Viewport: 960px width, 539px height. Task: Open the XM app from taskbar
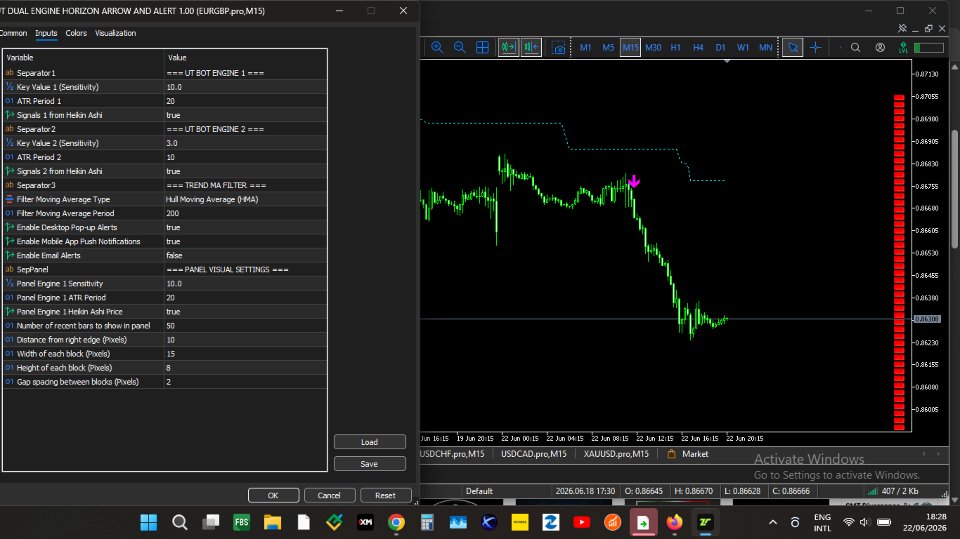[366, 522]
